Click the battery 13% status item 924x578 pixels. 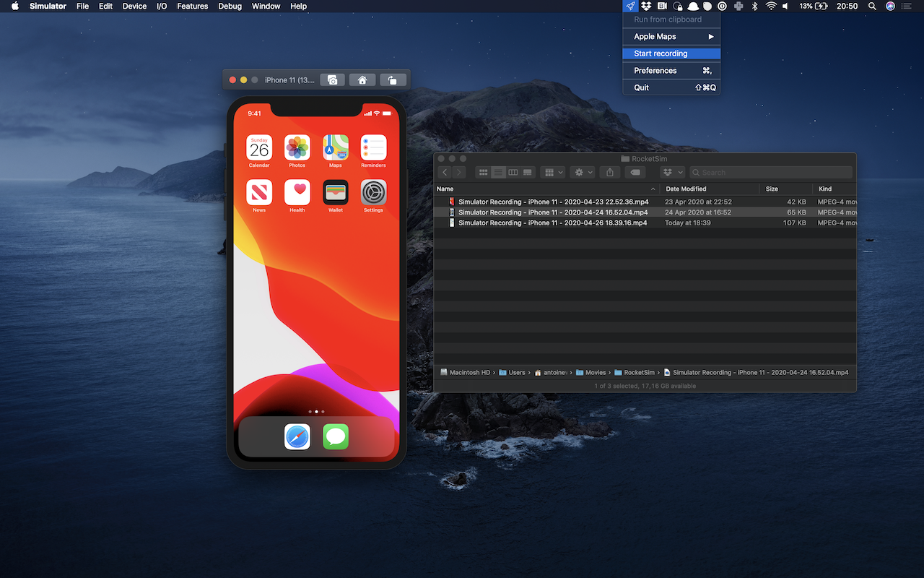click(x=813, y=6)
